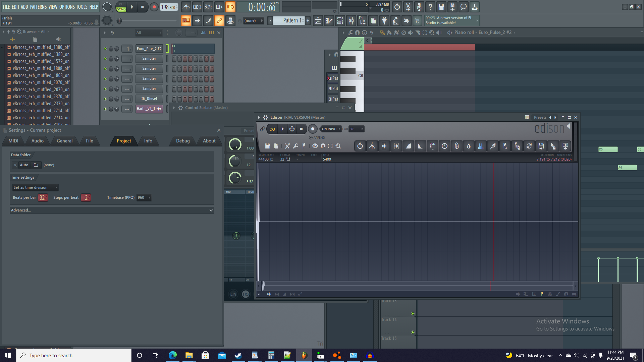The image size is (644, 362).
Task: Open the plugin picker button
Action: click(x=384, y=21)
